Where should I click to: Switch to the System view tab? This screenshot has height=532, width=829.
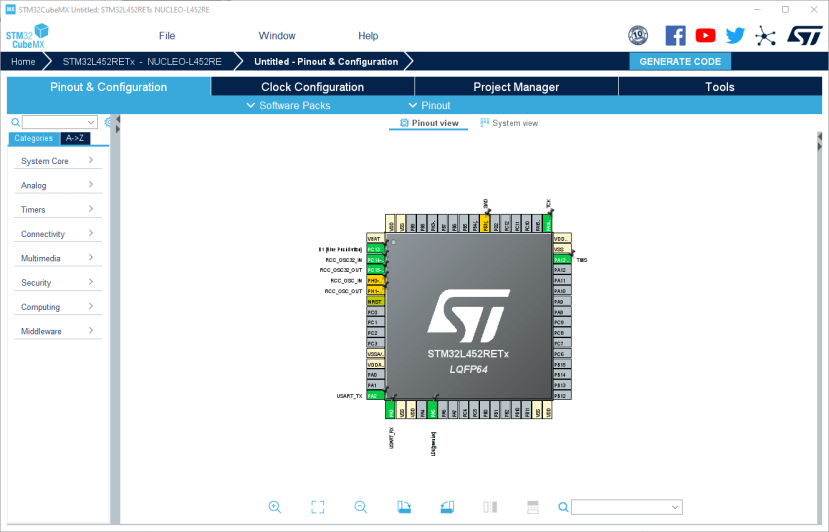coord(509,123)
